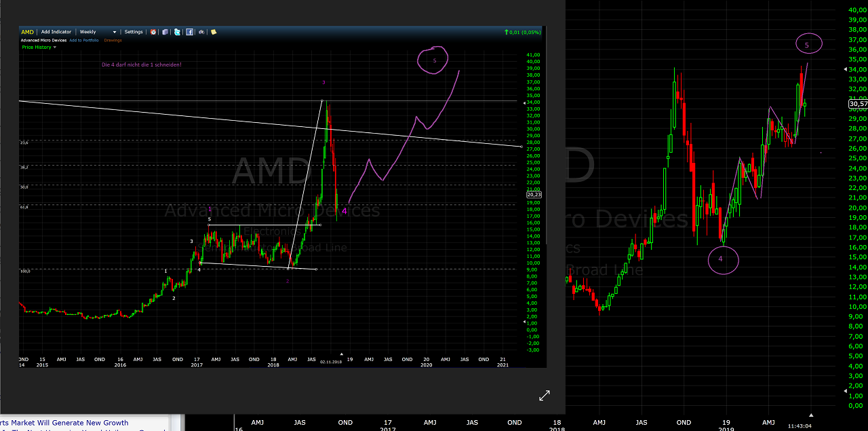Viewport: 868px width, 431px height.
Task: Expand the Price History dropdown
Action: (39, 47)
